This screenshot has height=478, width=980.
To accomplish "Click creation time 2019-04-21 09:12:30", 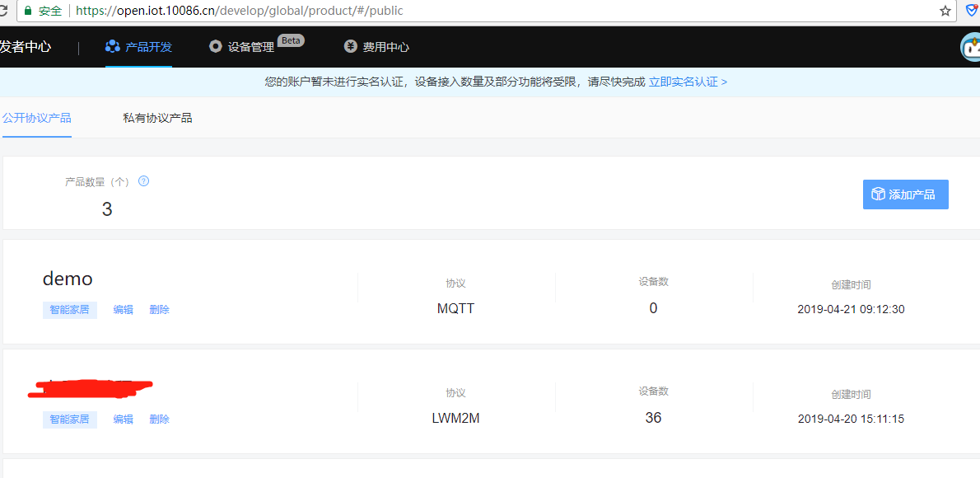I will coord(852,309).
